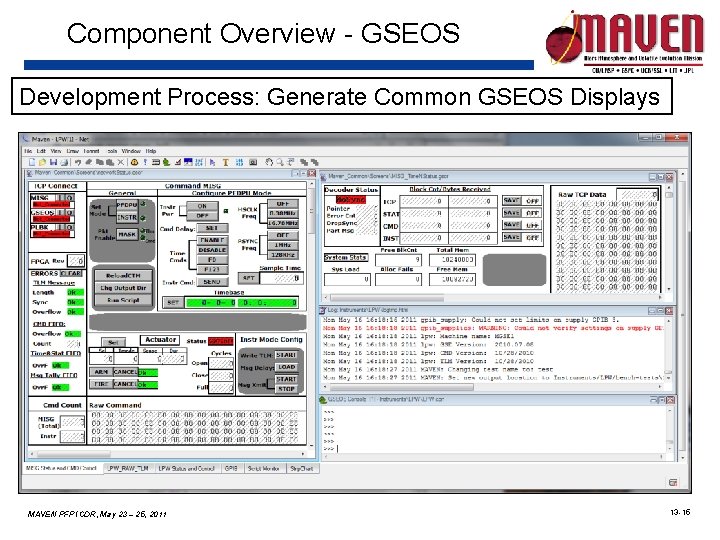Viewport: 720px width, 540px height.
Task: Click the Sample Time value field
Action: (x=281, y=278)
